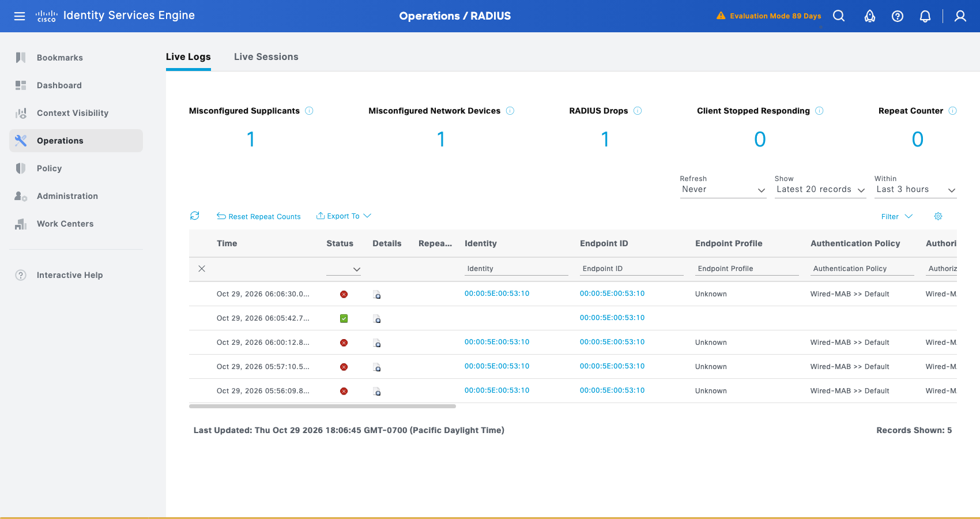
Task: Click the Identity filter input field
Action: [x=517, y=269]
